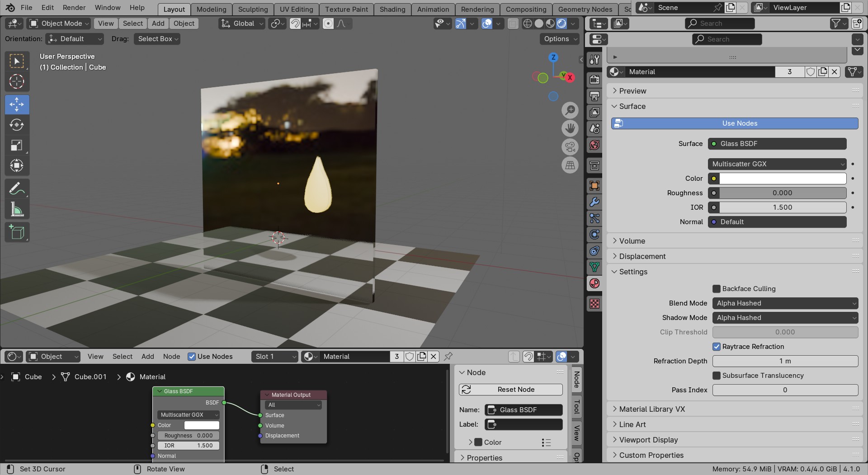Select the Measure tool

click(x=17, y=209)
